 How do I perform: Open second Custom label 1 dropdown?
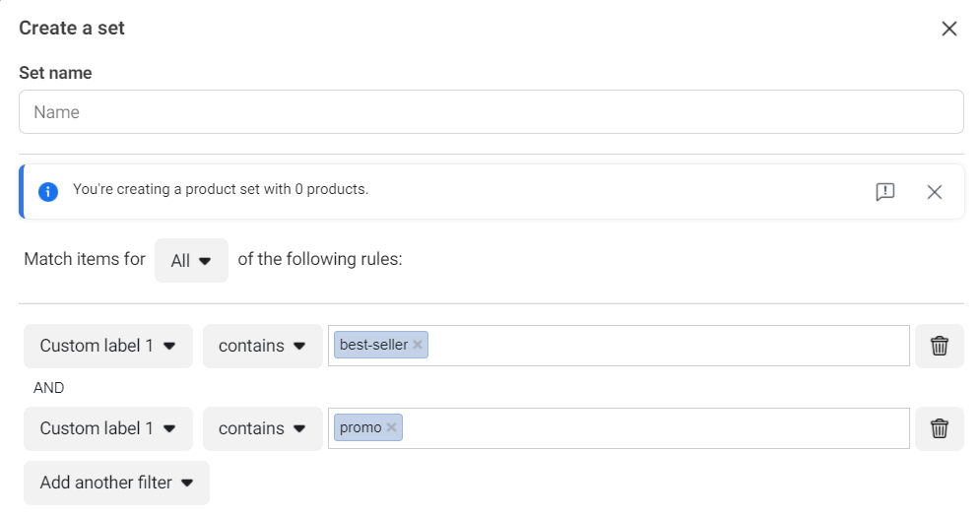pos(108,428)
